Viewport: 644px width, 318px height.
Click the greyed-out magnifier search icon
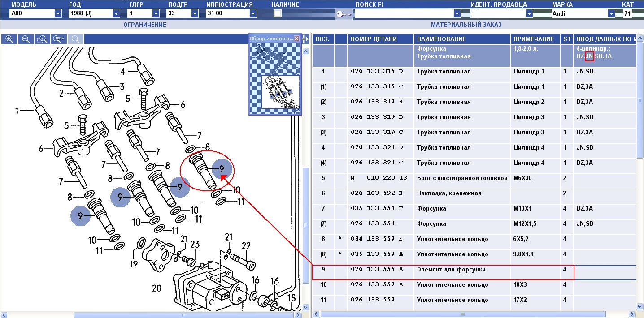pyautogui.click(x=76, y=39)
